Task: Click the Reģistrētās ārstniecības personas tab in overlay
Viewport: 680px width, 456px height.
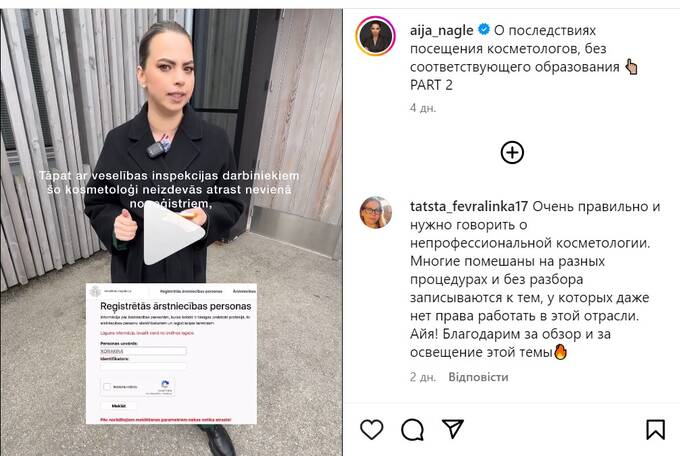Action: (x=191, y=291)
